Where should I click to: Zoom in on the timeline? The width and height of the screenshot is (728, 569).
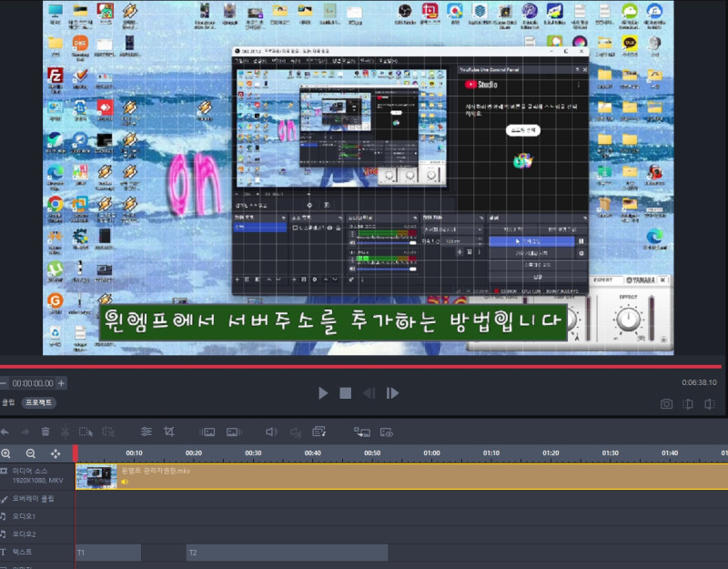pos(5,453)
